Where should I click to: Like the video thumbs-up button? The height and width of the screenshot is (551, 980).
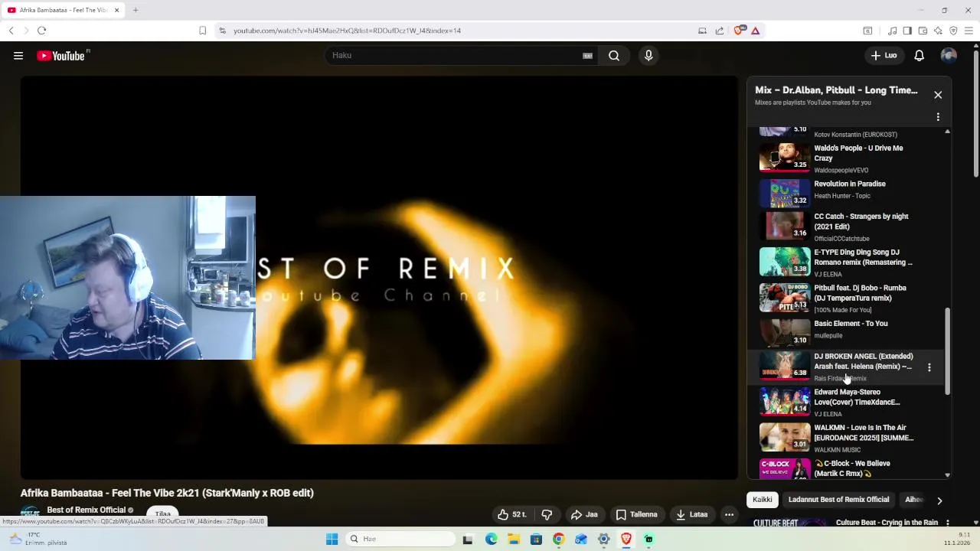[x=511, y=514]
